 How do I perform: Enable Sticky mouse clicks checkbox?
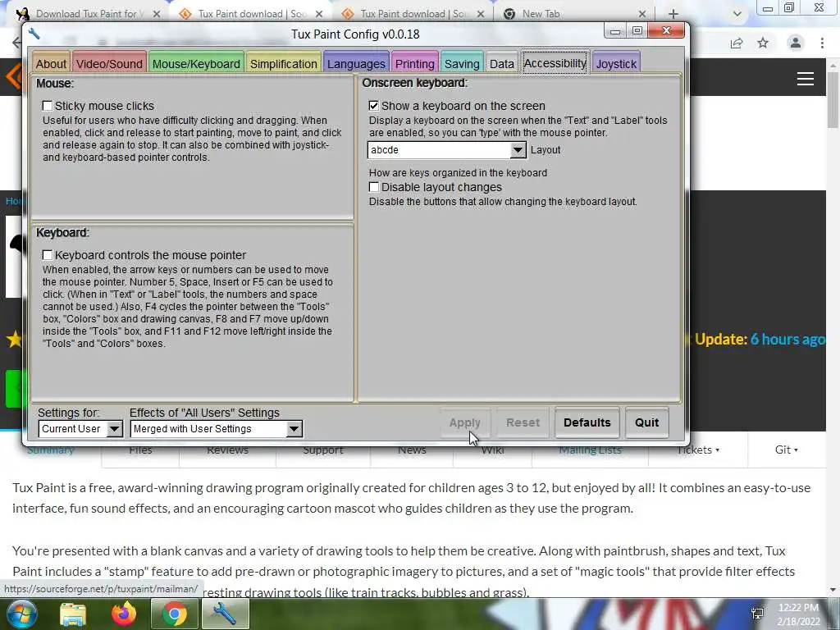[x=48, y=106]
